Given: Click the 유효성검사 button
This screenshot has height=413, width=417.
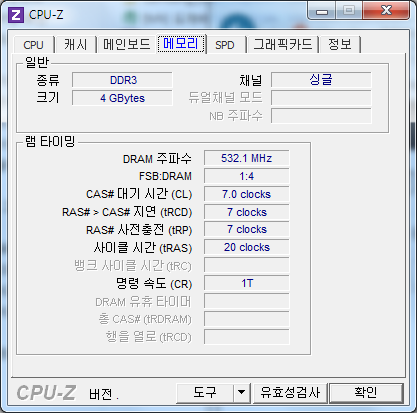Looking at the screenshot, I should tap(290, 393).
